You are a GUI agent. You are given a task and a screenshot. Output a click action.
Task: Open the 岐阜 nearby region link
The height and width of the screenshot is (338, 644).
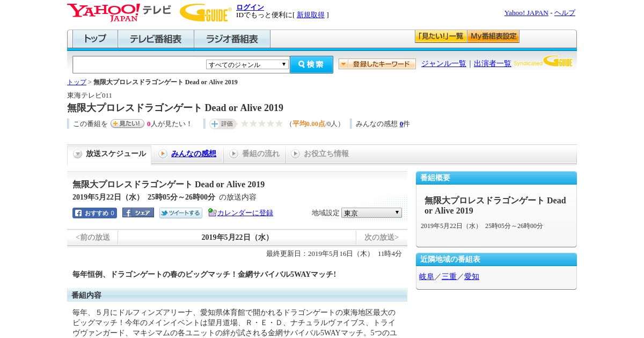[x=427, y=277]
